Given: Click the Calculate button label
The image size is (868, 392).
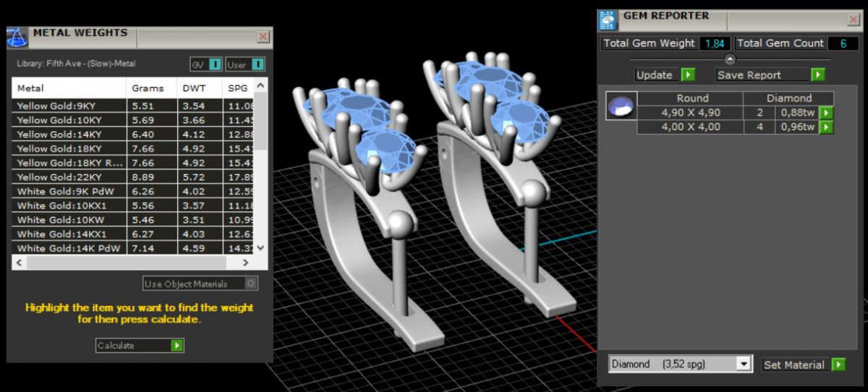Looking at the screenshot, I should [x=116, y=346].
